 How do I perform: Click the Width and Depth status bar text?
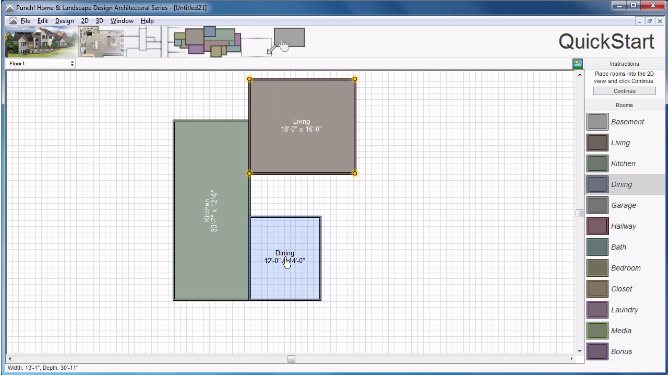[x=43, y=368]
